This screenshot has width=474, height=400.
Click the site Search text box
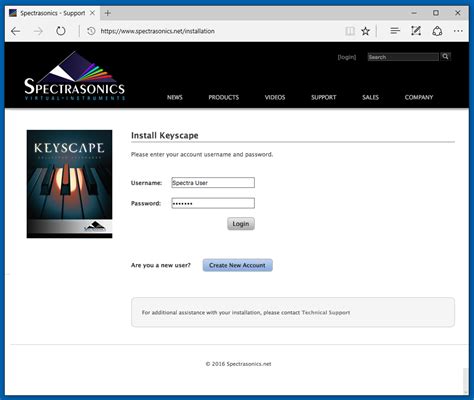tap(403, 57)
